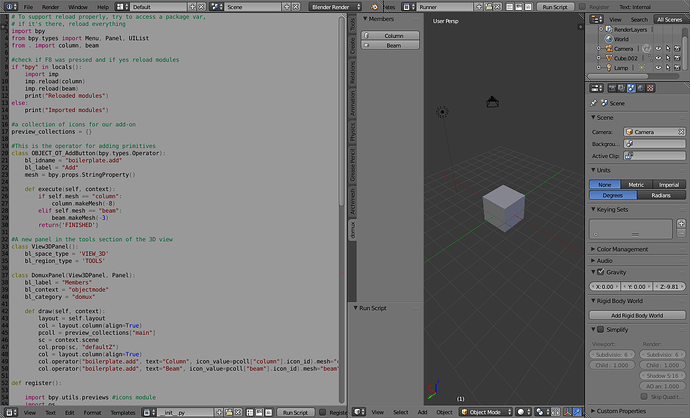Open the Render menu
690x418 pixels.
click(x=51, y=7)
